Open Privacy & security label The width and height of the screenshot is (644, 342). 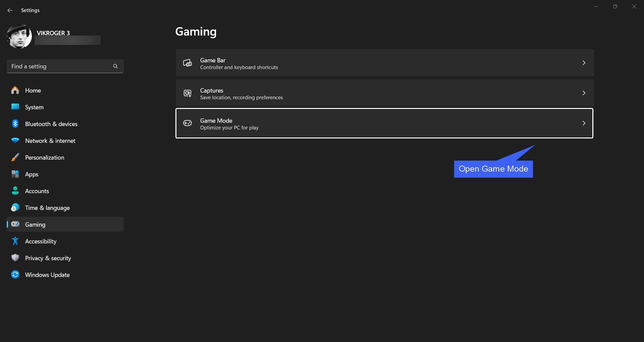(48, 258)
